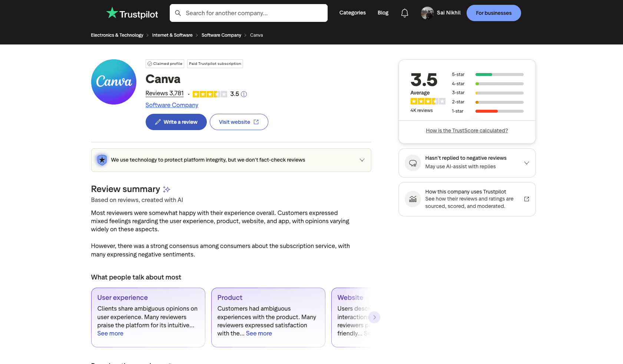The image size is (623, 364).
Task: Expand the Hasn't replied to negative reviews card
Action: [527, 163]
